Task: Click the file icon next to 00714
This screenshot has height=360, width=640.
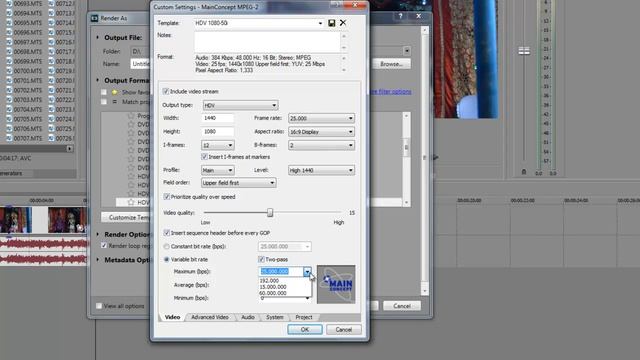Action: [x=51, y=23]
